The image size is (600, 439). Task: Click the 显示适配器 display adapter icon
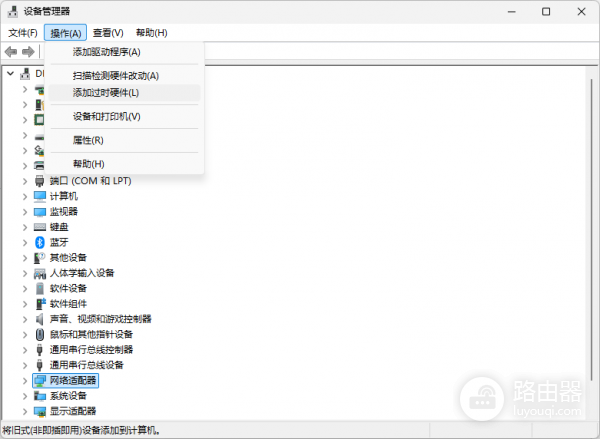tap(40, 411)
